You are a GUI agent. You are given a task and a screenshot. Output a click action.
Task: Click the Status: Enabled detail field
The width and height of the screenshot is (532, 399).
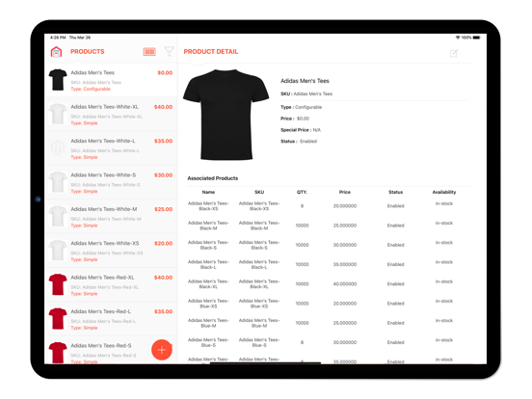(x=299, y=142)
